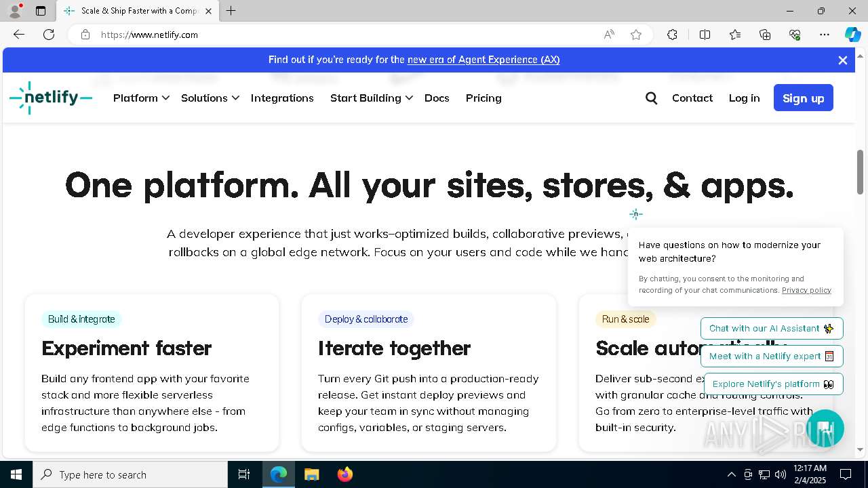Open Microsoft Edge from the taskbar

279,474
